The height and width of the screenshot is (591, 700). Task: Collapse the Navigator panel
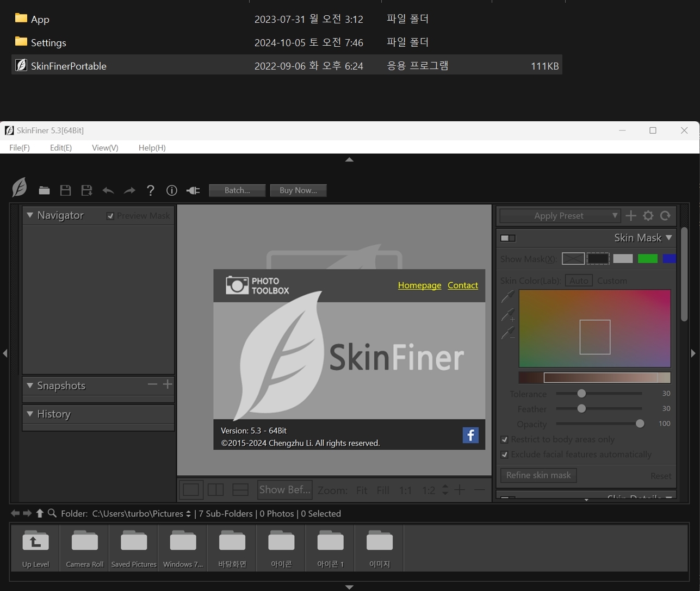click(30, 215)
